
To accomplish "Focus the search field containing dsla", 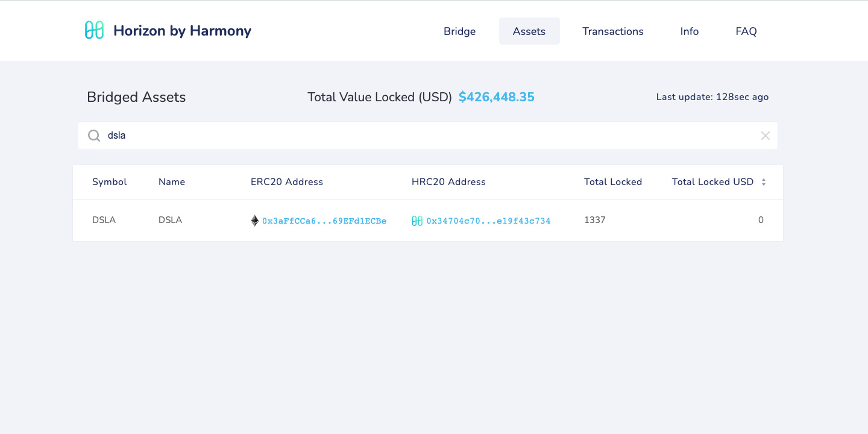I will tap(428, 136).
